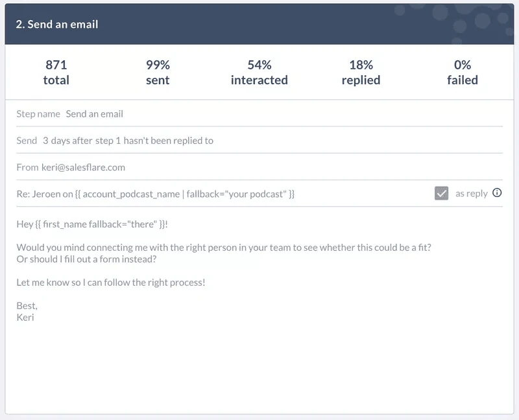Click the 'Let me know' sentence in body

pyautogui.click(x=111, y=283)
